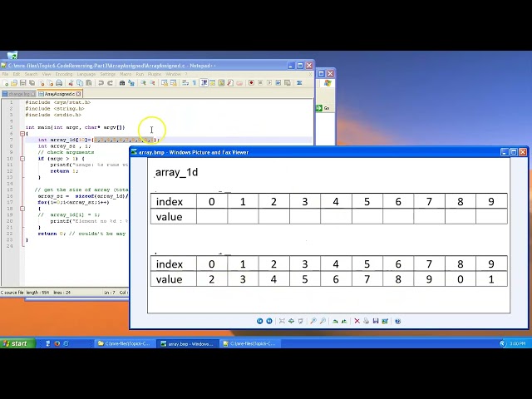
Task: Click the Paste icon in Notepad++ toolbar
Action: 89,83
